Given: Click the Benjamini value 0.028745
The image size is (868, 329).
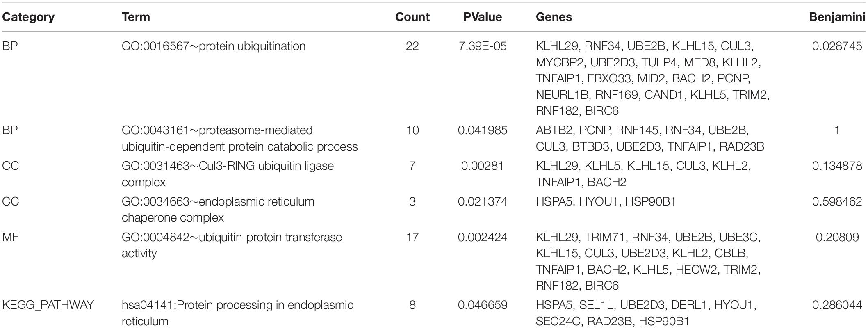Looking at the screenshot, I should click(x=837, y=46).
